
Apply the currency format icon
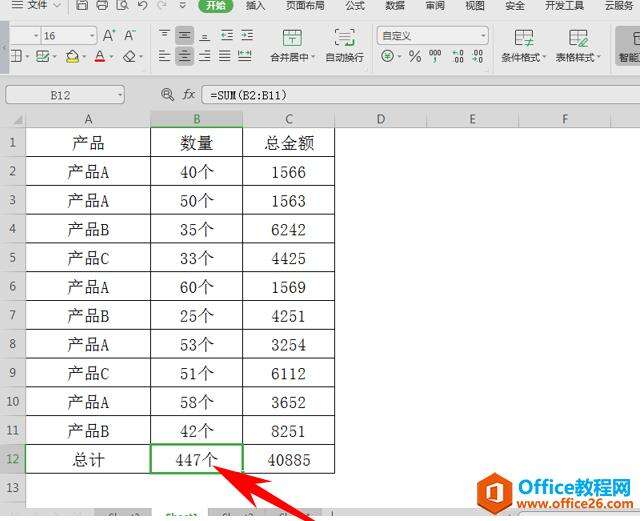coord(387,56)
